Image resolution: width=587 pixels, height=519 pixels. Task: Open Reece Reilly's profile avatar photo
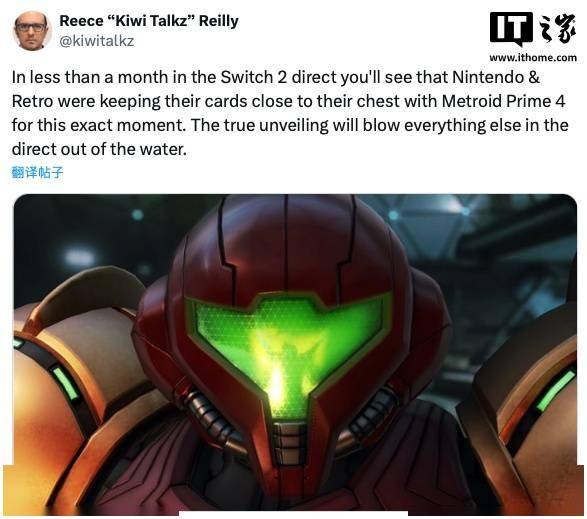32,31
